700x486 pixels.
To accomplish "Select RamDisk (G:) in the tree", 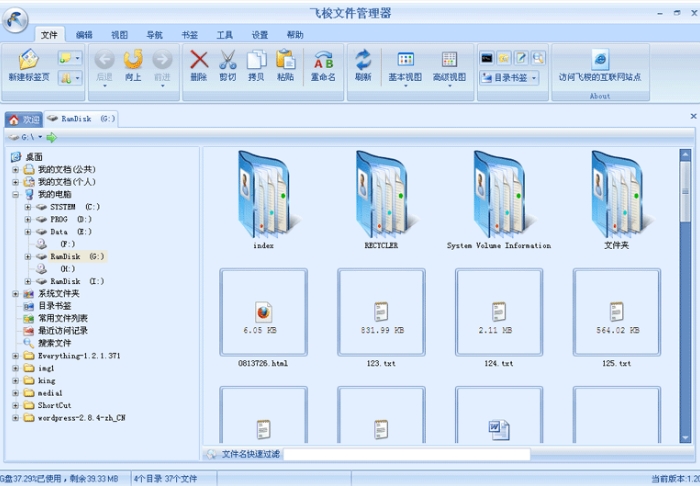I will (77, 257).
